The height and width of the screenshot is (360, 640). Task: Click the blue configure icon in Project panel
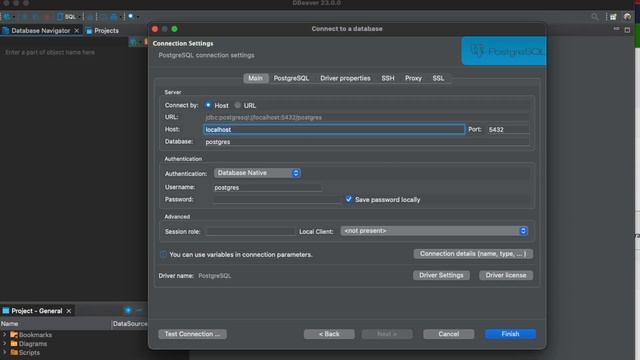tap(128, 311)
